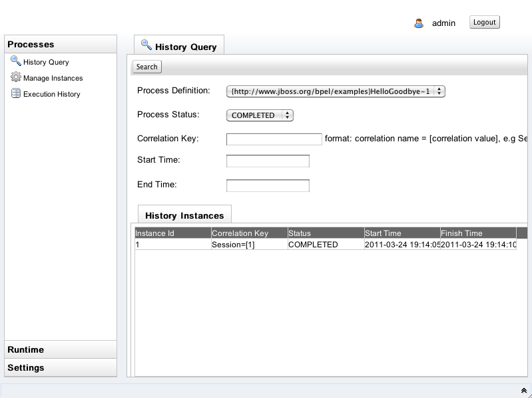The image size is (532, 398).
Task: Expand the Settings section in sidebar
Action: (x=61, y=367)
